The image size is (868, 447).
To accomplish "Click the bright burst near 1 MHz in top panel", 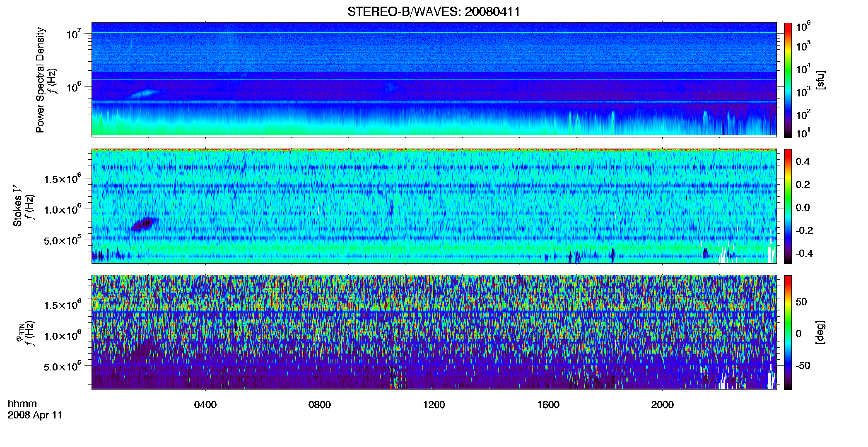I will (145, 94).
